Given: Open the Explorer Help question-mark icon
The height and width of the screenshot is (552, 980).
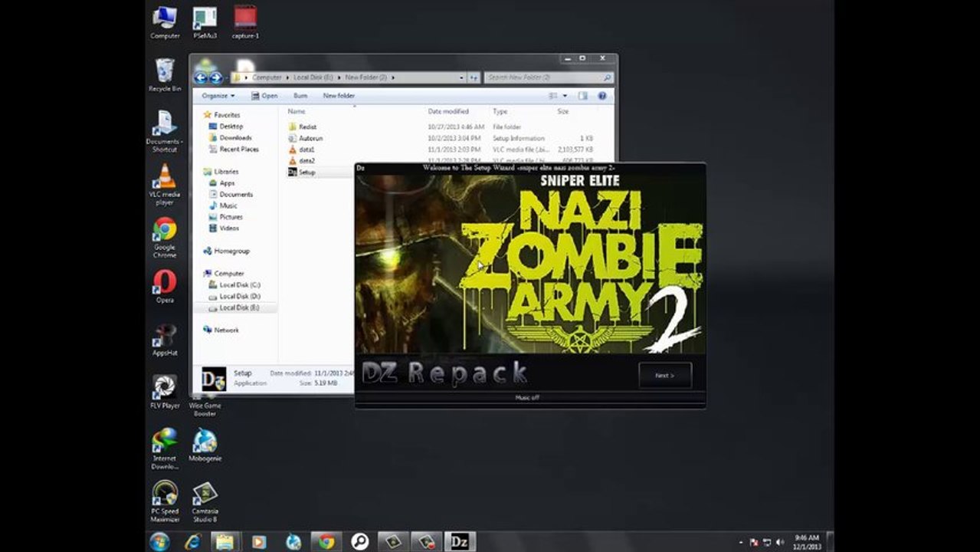Looking at the screenshot, I should tap(602, 96).
